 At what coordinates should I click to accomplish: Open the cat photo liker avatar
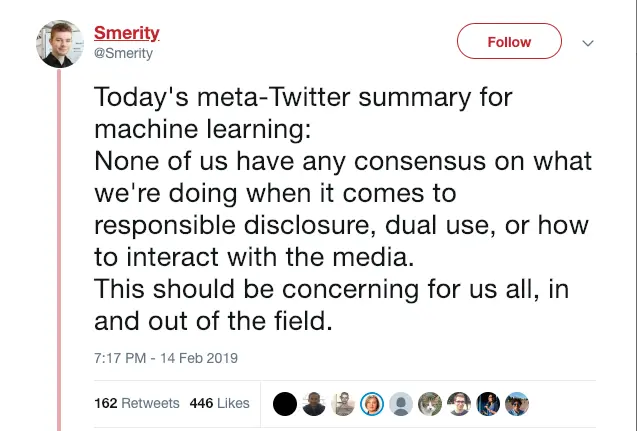pyautogui.click(x=430, y=403)
